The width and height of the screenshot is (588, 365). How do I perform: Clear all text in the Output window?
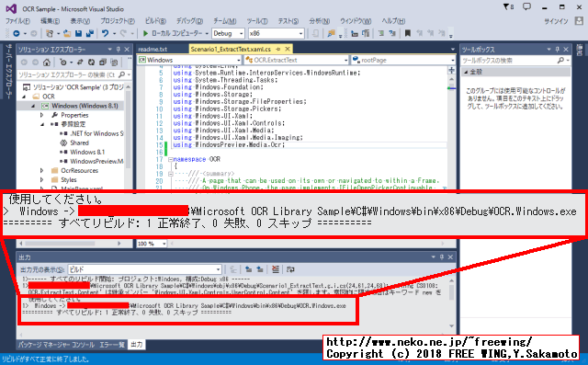point(276,269)
